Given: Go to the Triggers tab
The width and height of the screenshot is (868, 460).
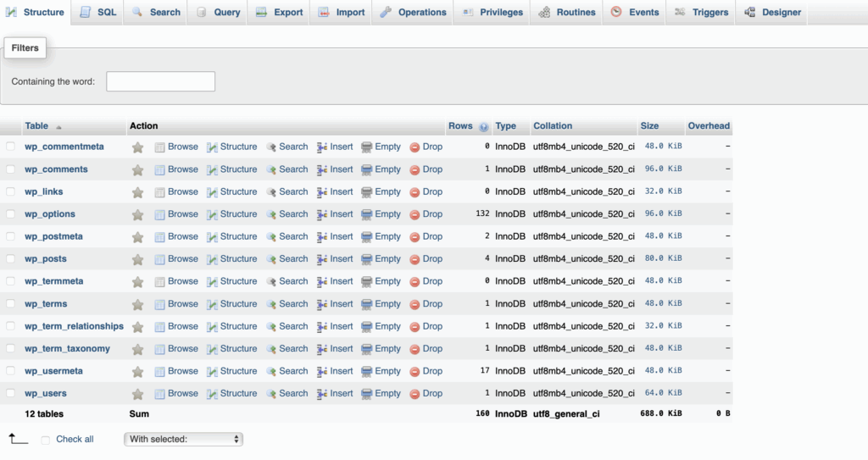Looking at the screenshot, I should 701,12.
